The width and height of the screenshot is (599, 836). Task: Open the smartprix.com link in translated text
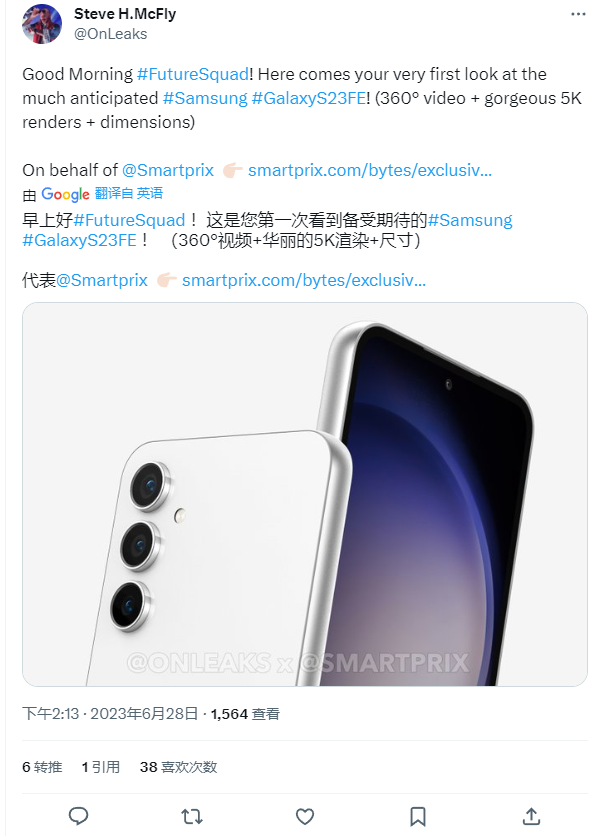[304, 280]
